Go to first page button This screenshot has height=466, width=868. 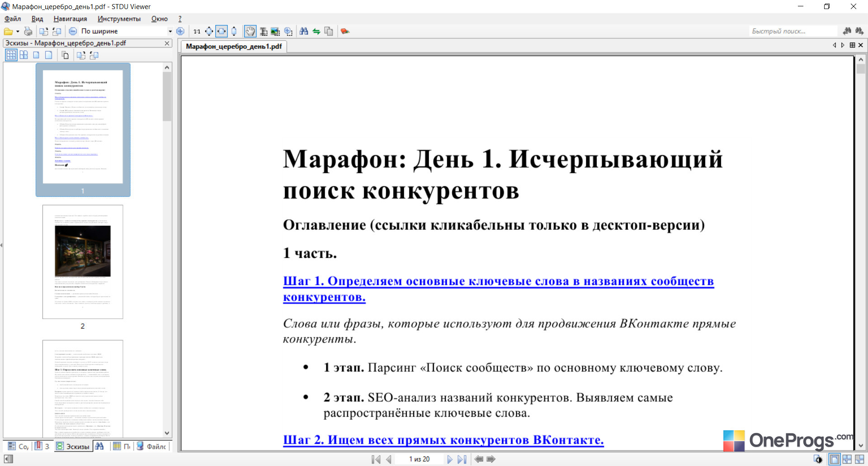click(376, 459)
